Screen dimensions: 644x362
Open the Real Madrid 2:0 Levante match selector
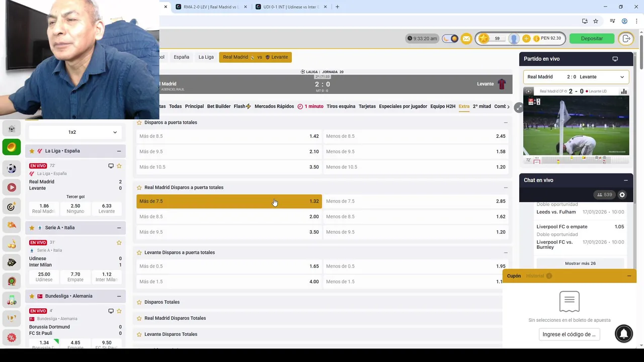pos(576,77)
